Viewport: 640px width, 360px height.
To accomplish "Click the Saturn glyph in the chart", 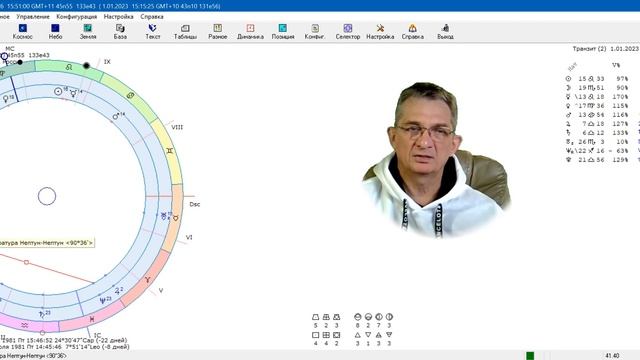I will coord(42,314).
